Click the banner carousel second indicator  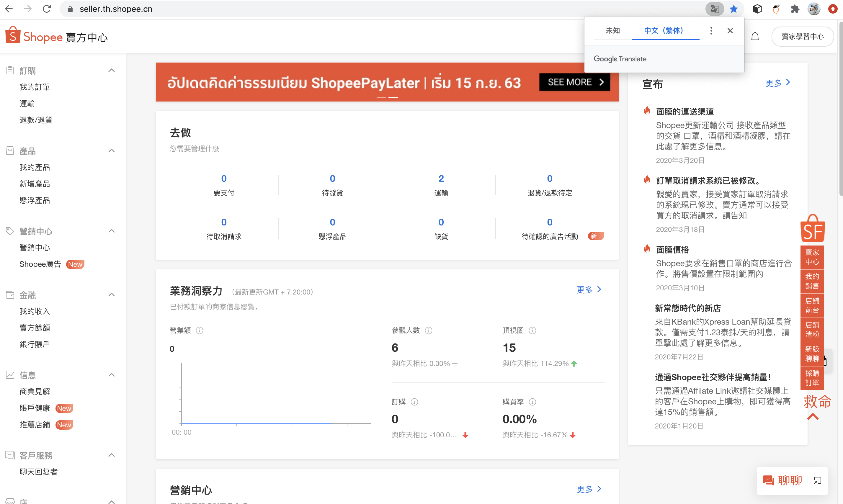click(393, 97)
